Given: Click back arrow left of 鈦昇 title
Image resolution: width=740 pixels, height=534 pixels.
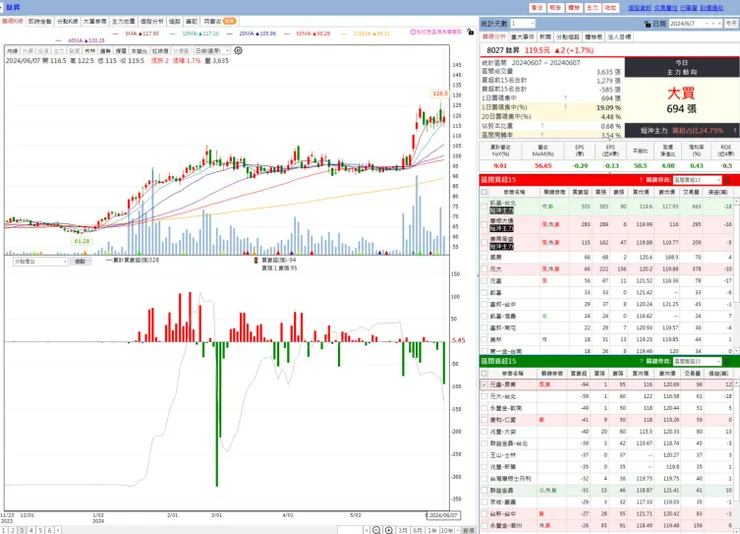Looking at the screenshot, I should (2, 7).
